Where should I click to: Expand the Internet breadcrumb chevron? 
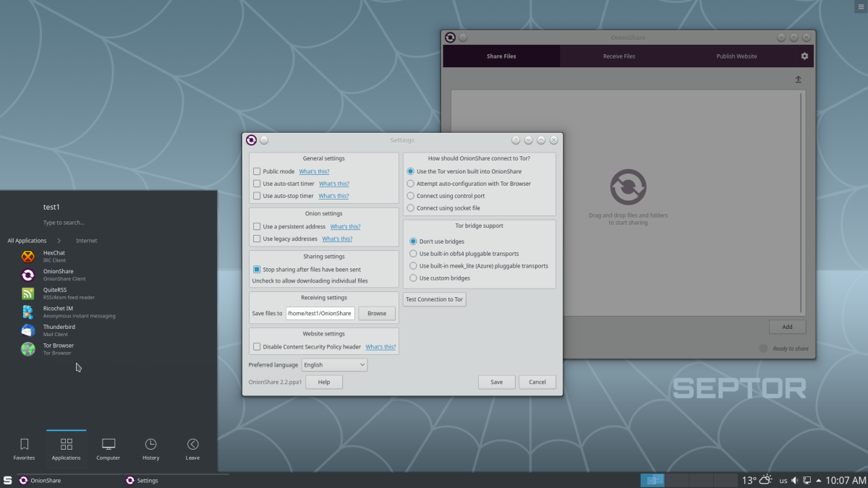pos(59,241)
